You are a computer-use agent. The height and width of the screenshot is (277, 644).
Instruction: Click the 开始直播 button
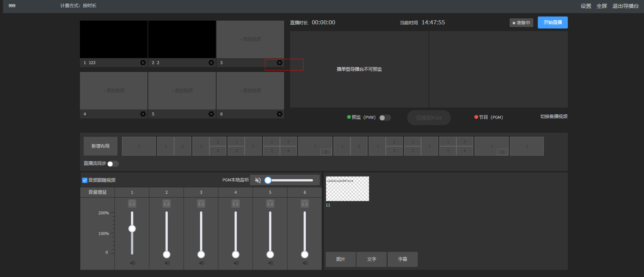pyautogui.click(x=552, y=22)
